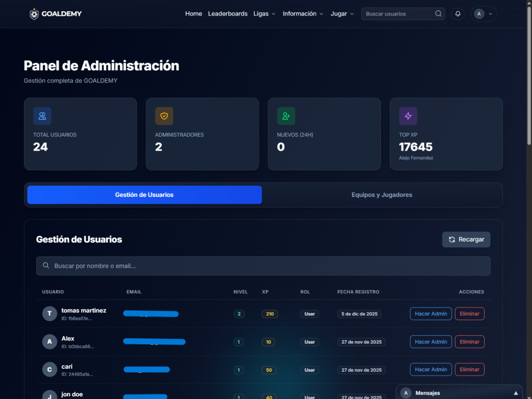Open the account menu chevron

coord(491,14)
